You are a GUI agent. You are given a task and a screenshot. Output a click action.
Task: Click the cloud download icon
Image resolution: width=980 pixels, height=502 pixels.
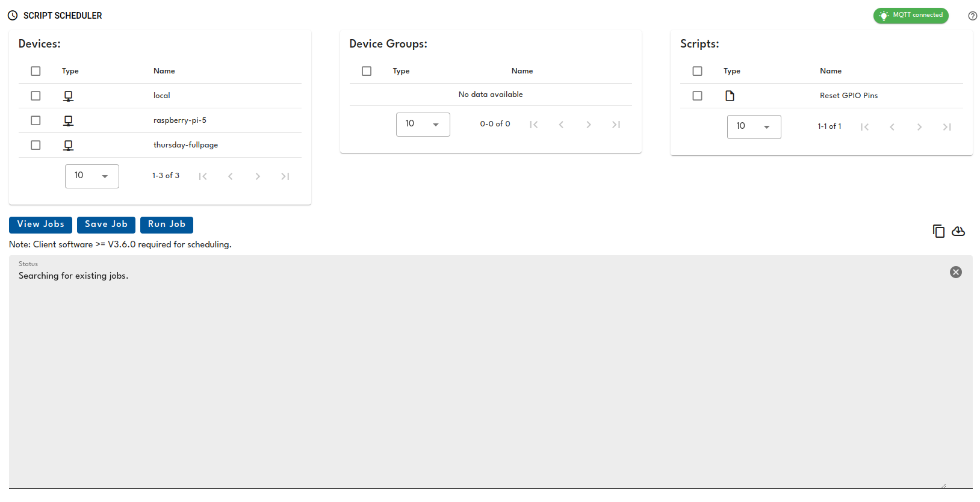(958, 231)
